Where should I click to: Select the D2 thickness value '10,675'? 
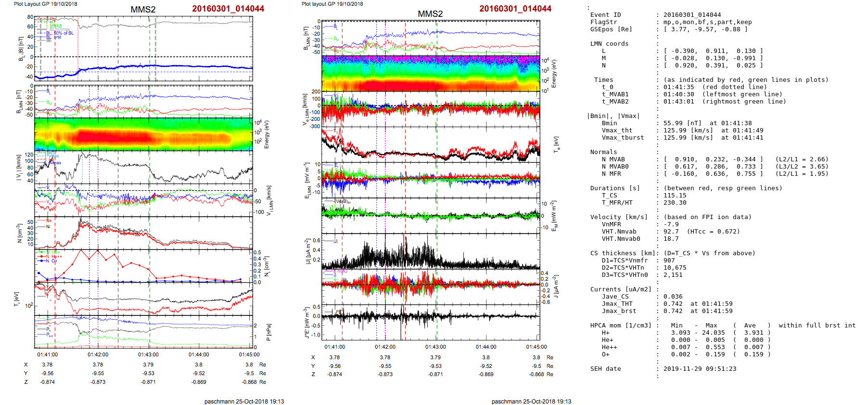pyautogui.click(x=675, y=268)
